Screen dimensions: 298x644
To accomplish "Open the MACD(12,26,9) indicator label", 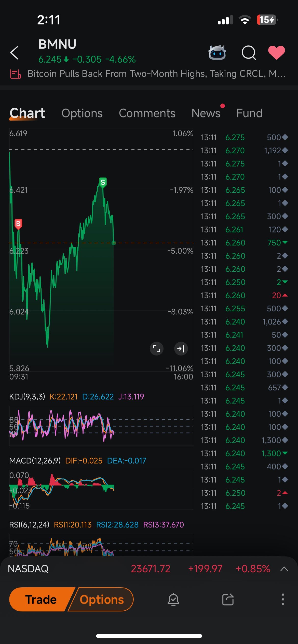I will [35, 461].
